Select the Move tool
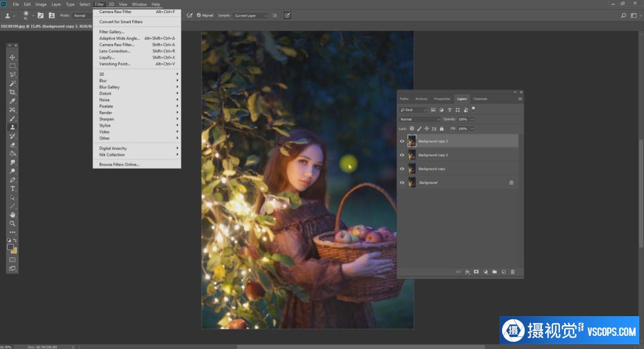This screenshot has width=644, height=349. click(13, 57)
